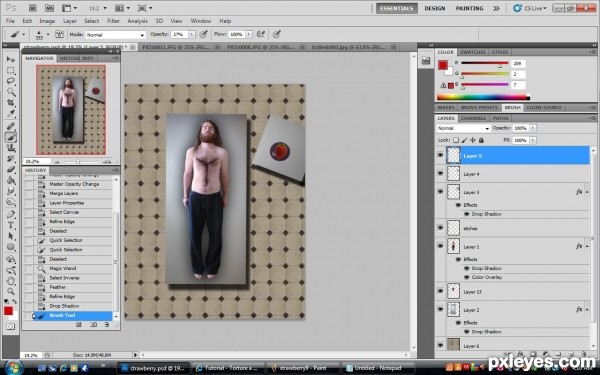
Task: Hide Layer 5 visibility eye
Action: [x=440, y=155]
